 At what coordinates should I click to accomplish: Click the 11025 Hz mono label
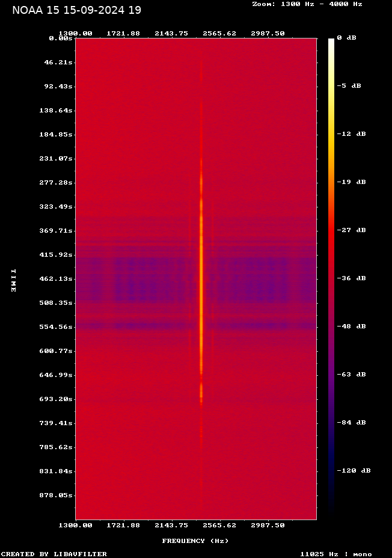[335, 554]
